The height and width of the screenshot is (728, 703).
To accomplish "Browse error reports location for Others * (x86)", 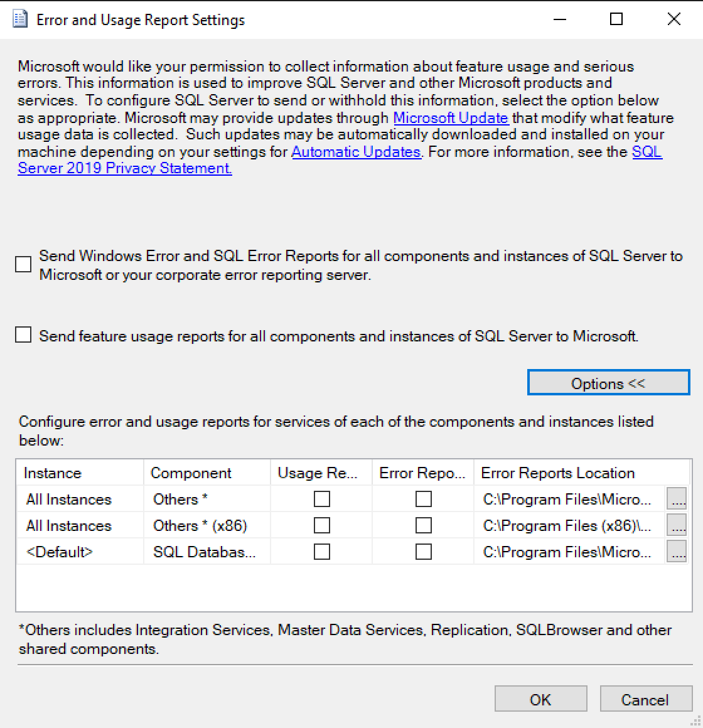I will coord(676,526).
